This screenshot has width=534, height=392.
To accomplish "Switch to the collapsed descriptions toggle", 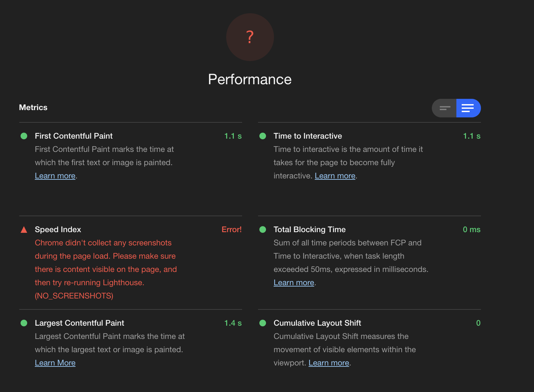I will click(444, 108).
